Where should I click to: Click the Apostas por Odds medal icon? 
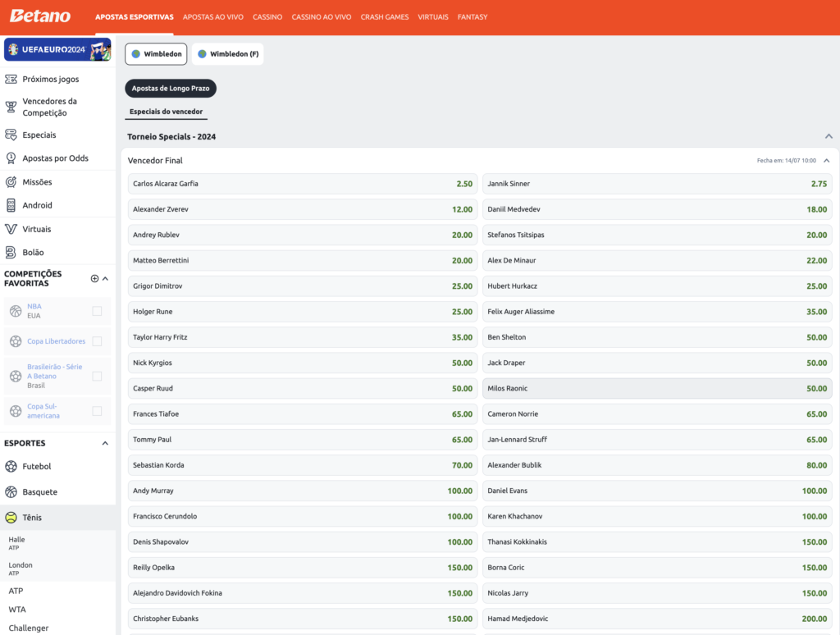[x=11, y=158]
